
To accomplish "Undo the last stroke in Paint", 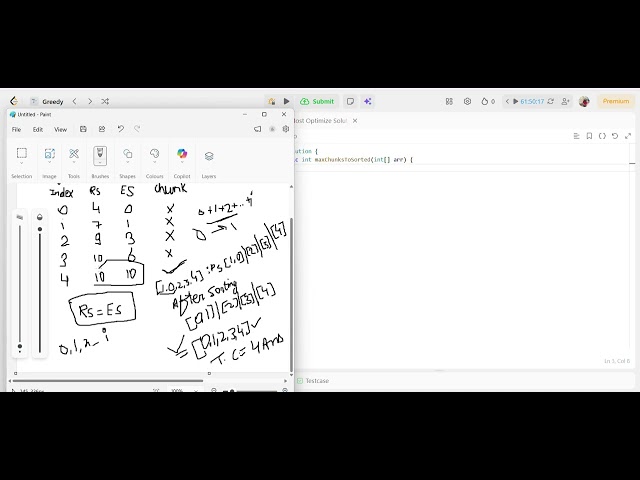I will click(120, 129).
